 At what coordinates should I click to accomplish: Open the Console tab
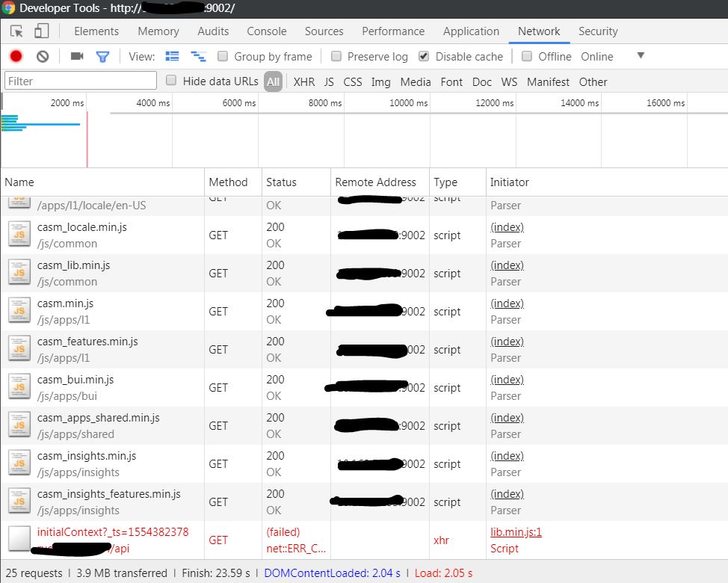coord(266,31)
